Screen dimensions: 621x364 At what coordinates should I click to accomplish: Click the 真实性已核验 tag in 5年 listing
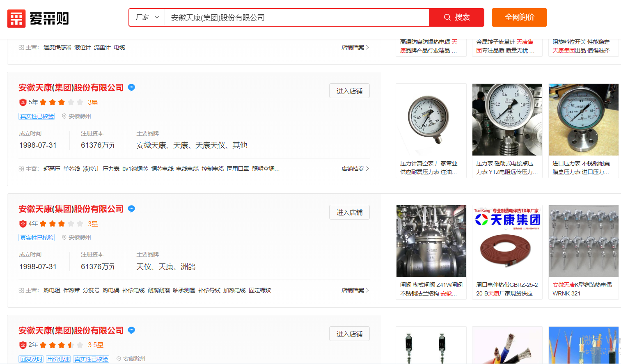pyautogui.click(x=37, y=116)
